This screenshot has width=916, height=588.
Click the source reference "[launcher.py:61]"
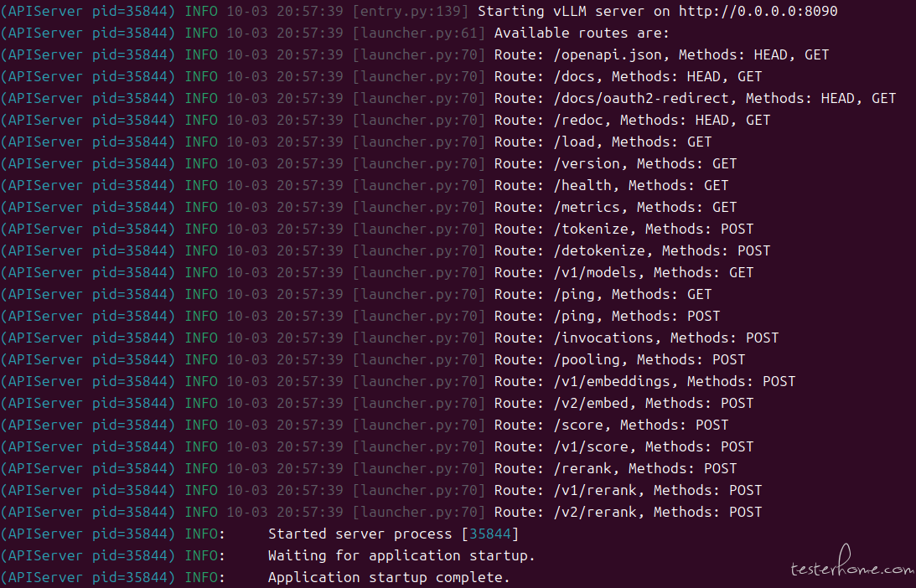coord(419,34)
